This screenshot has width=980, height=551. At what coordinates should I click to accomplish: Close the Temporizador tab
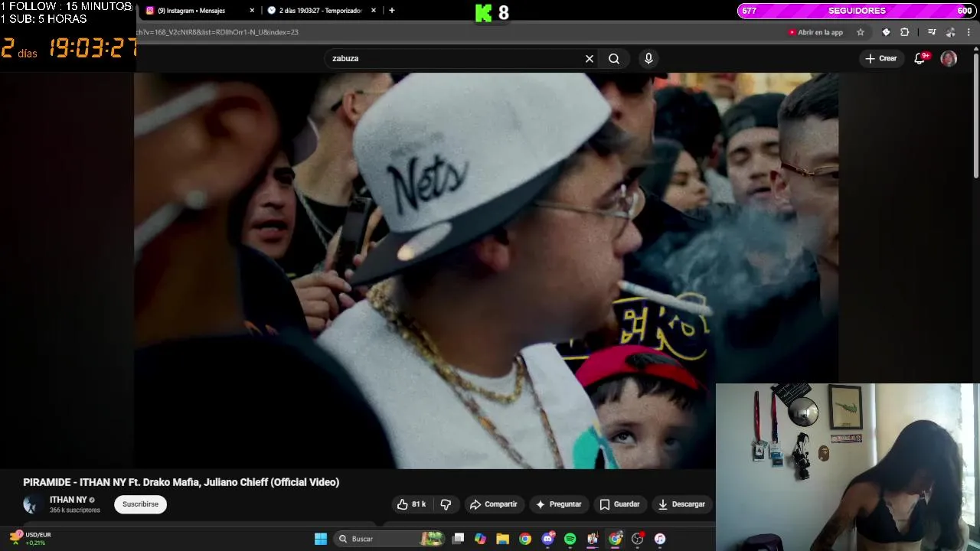(x=374, y=11)
